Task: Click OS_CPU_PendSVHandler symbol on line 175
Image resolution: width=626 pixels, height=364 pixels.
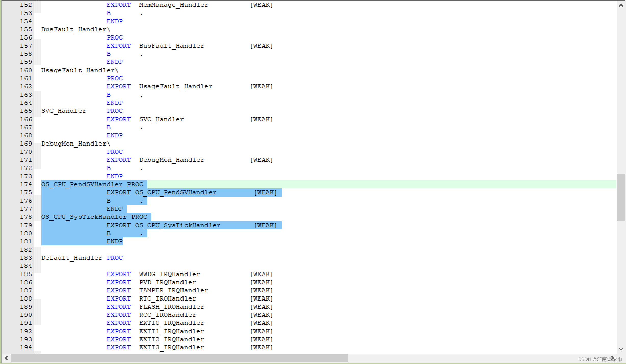Action: [x=176, y=193]
